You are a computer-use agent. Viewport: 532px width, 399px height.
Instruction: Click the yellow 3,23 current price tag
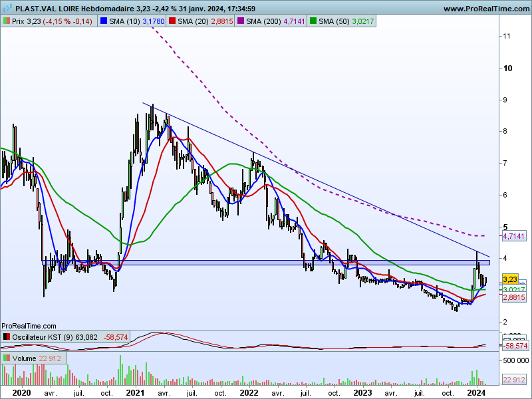click(x=510, y=279)
